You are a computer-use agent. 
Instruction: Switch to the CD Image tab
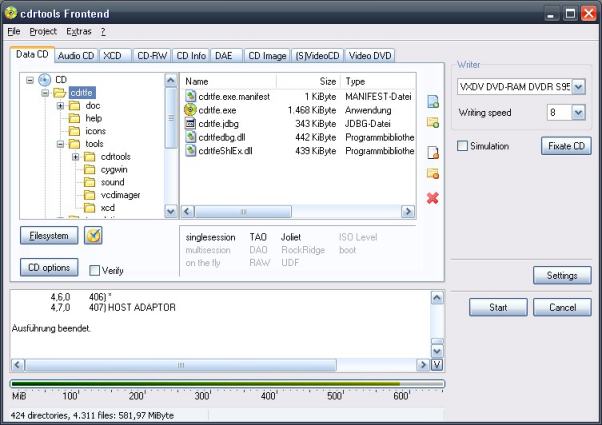click(x=267, y=56)
